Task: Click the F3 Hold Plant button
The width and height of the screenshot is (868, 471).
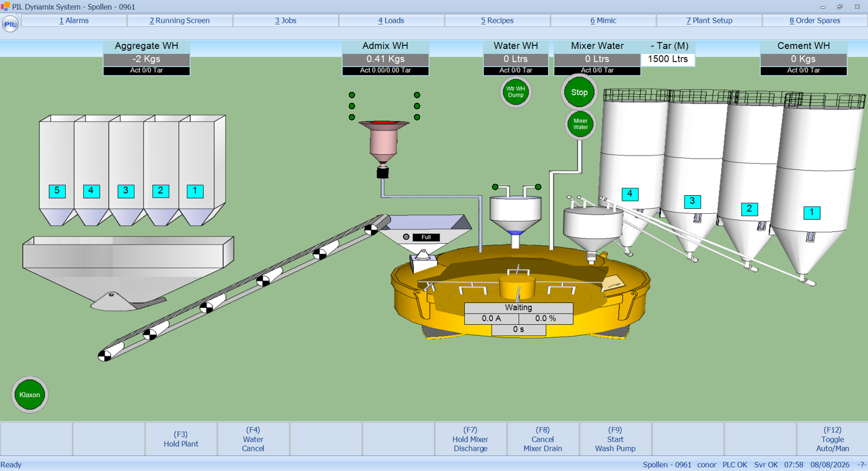Action: click(x=181, y=439)
